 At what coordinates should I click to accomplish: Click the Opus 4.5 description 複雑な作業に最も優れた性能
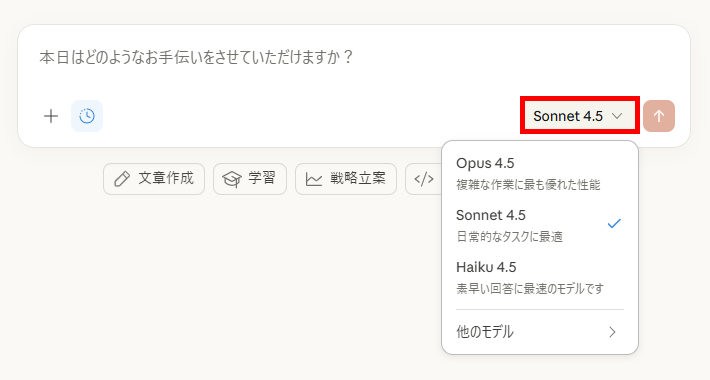pos(528,185)
